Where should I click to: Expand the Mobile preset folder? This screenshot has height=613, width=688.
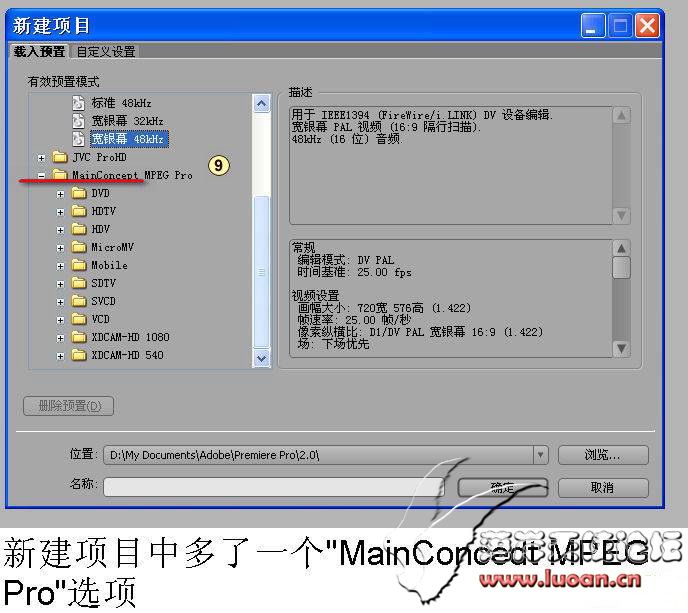[61, 266]
